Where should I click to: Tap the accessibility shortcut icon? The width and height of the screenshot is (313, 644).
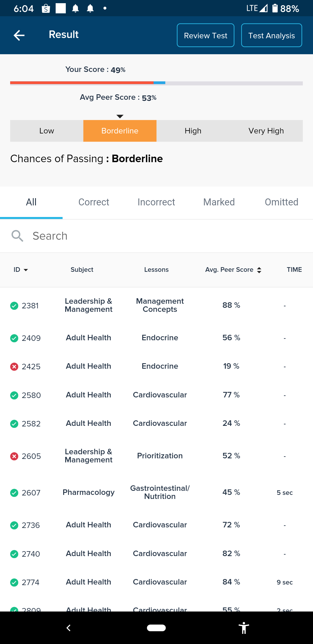click(x=244, y=628)
